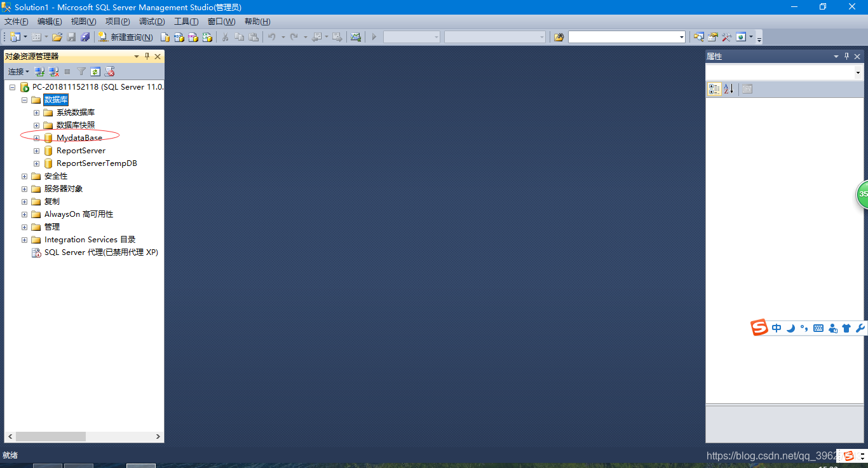The width and height of the screenshot is (868, 468).
Task: Click the Analysis Services MDX Query icon
Action: click(179, 37)
